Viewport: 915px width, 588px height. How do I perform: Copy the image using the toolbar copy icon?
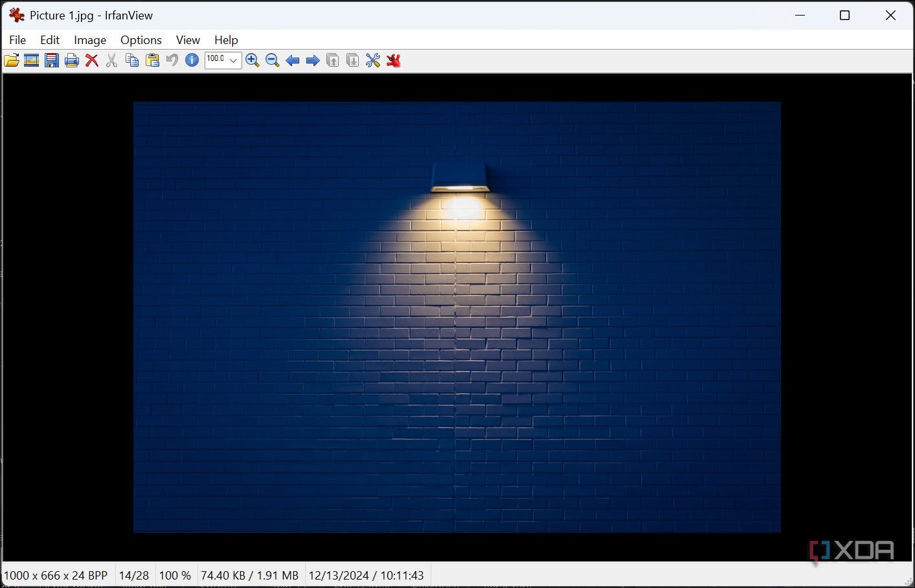click(x=132, y=61)
